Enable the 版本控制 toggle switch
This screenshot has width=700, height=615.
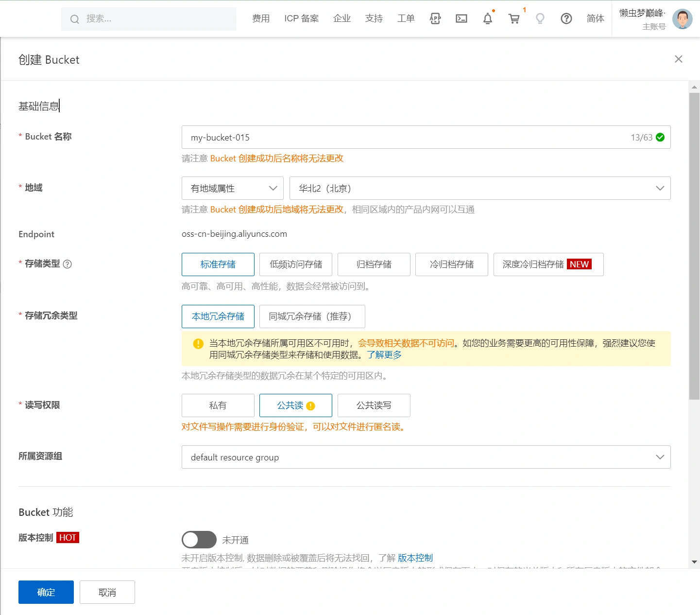click(199, 540)
